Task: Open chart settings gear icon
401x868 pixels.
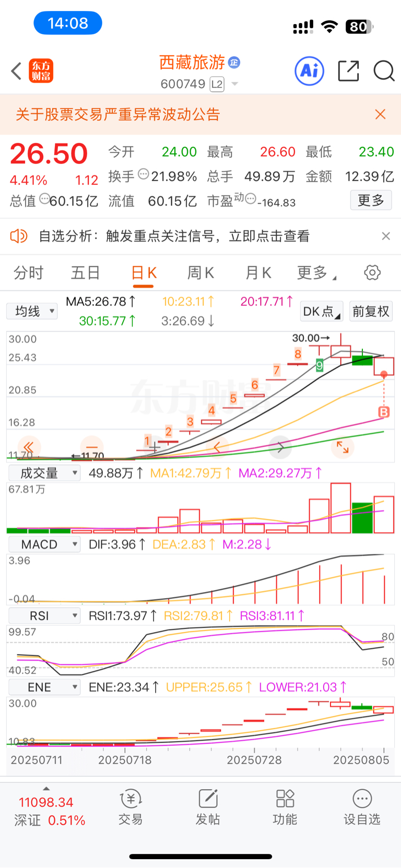Action: [x=372, y=272]
